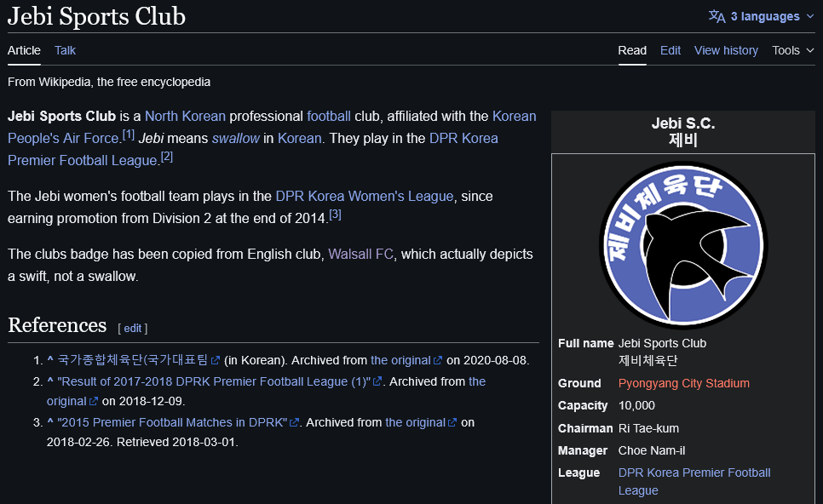Screen dimensions: 823x504
Task: Click footnote reference [2]
Action: 167,157
